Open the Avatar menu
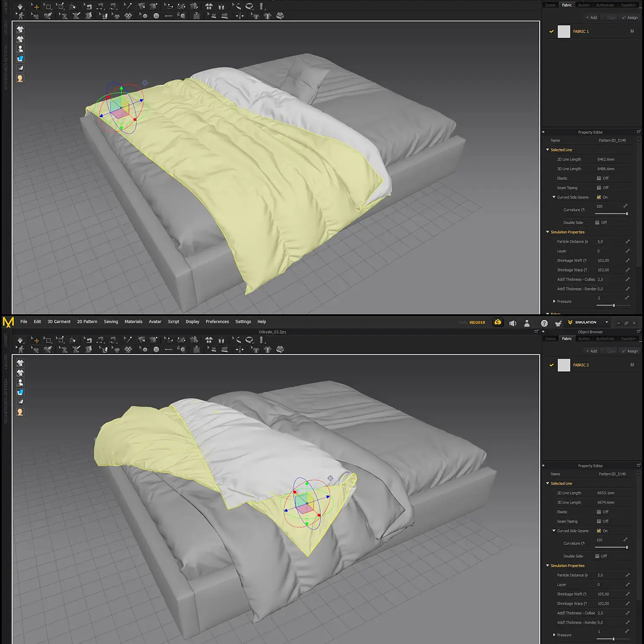This screenshot has width=644, height=644. tap(155, 322)
